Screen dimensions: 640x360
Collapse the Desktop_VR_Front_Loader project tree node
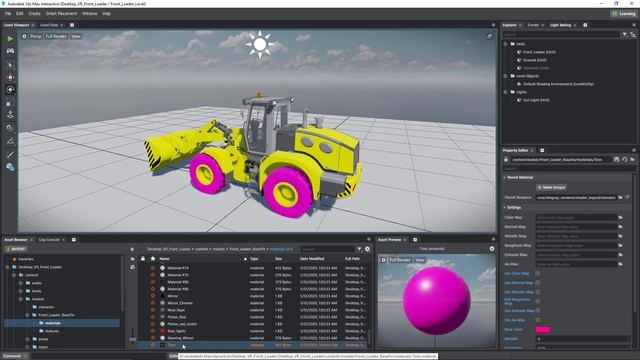click(x=7, y=267)
